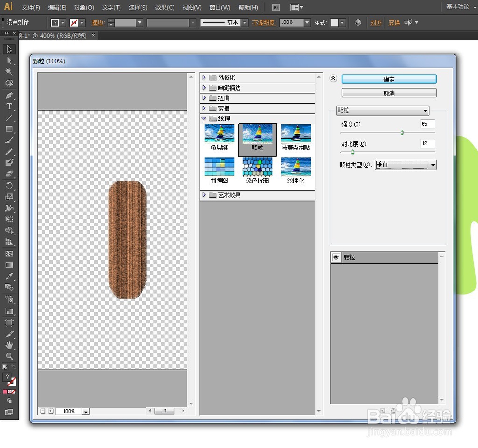This screenshot has width=478, height=448.
Task: Expand the 风格化 filter folder
Action: click(x=204, y=77)
